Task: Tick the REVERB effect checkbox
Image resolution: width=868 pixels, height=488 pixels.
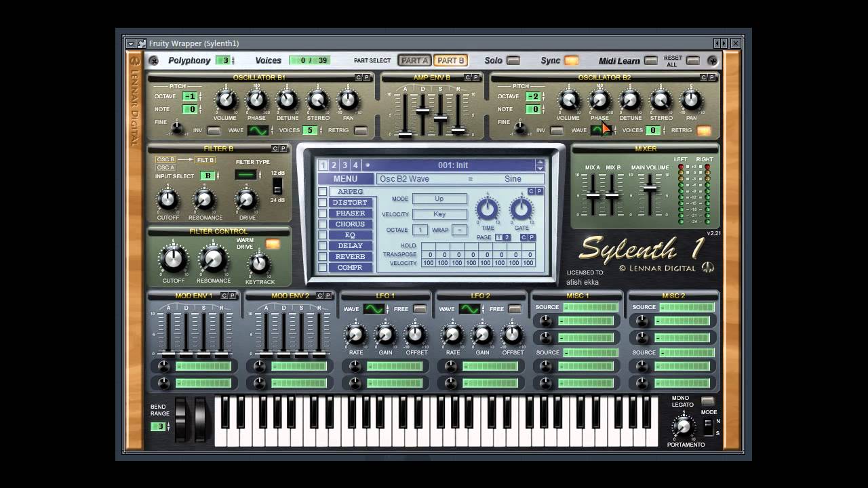Action: click(322, 256)
